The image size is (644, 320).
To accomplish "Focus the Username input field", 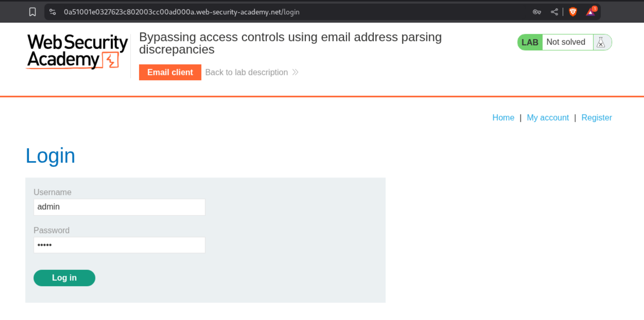I will coord(119,207).
